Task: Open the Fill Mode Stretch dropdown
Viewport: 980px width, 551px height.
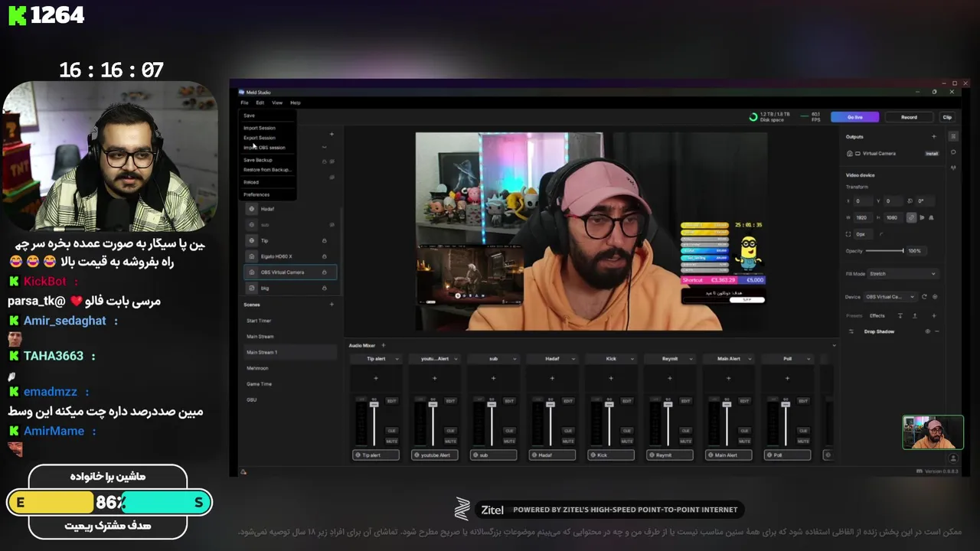Action: click(902, 274)
